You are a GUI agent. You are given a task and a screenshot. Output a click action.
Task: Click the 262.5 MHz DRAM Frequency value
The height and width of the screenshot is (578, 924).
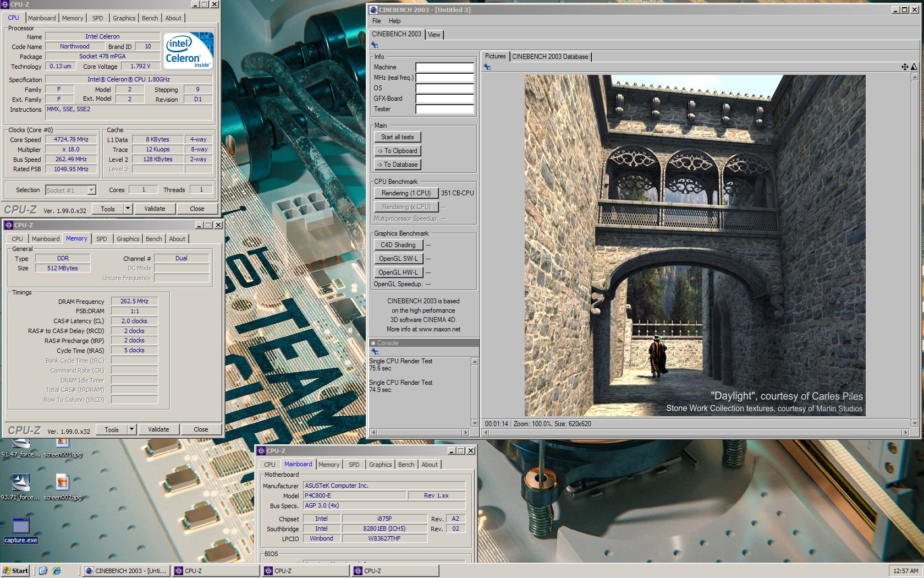point(134,301)
